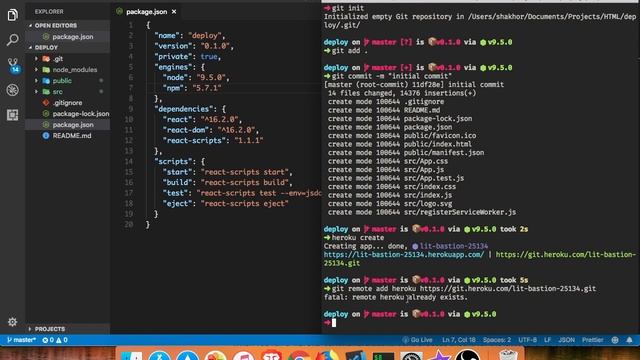Click the node_modules folder icon

pos(46,70)
